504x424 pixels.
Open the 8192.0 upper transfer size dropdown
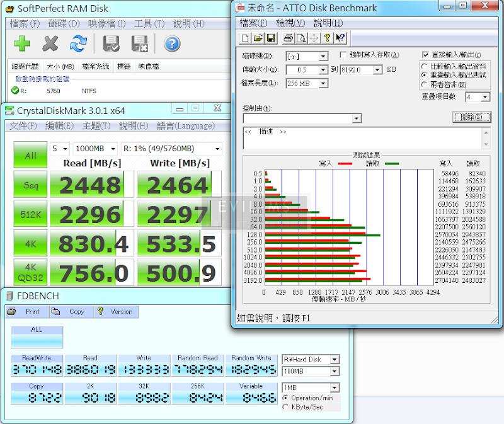(x=378, y=70)
